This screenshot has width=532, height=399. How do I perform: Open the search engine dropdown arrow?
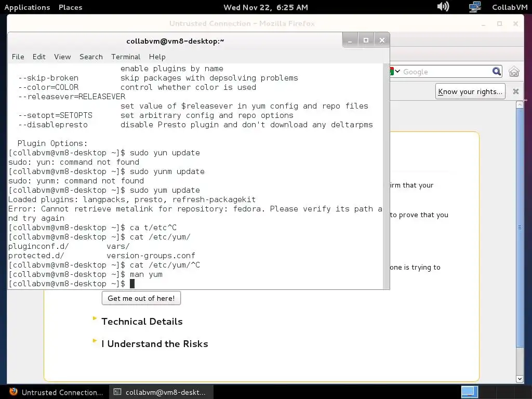[x=397, y=71]
